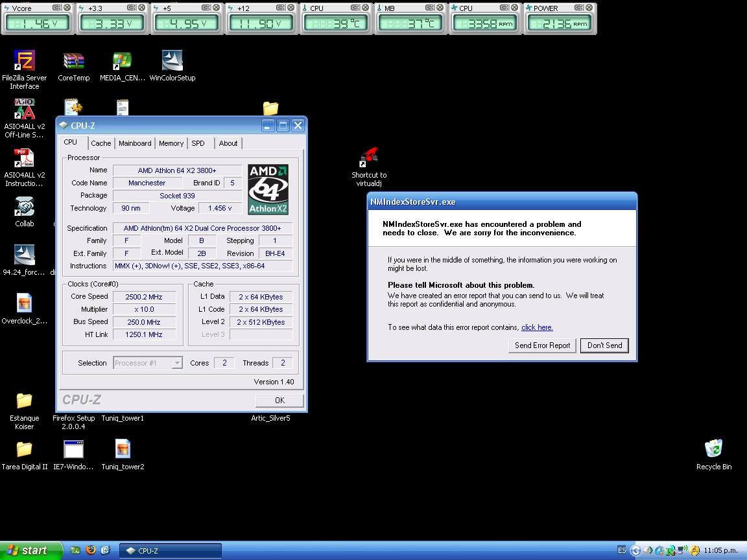Viewport: 747px width, 560px height.
Task: Close the +3.3 voltage monitor widget
Action: click(x=142, y=8)
